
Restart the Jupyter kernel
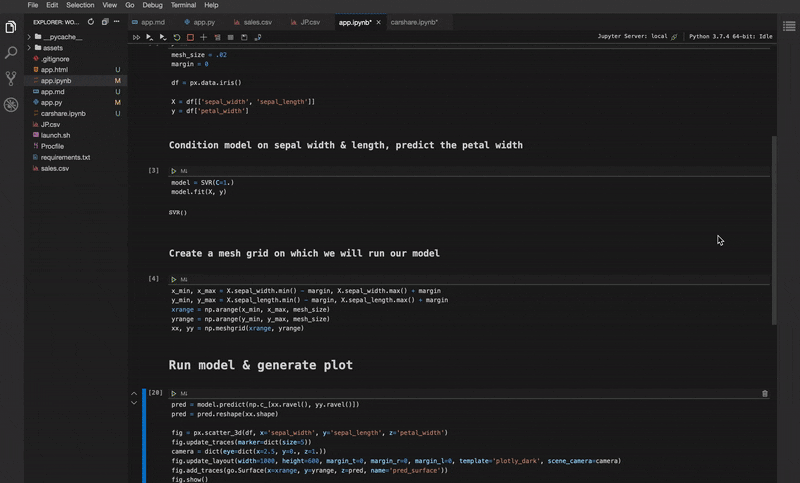(x=177, y=37)
